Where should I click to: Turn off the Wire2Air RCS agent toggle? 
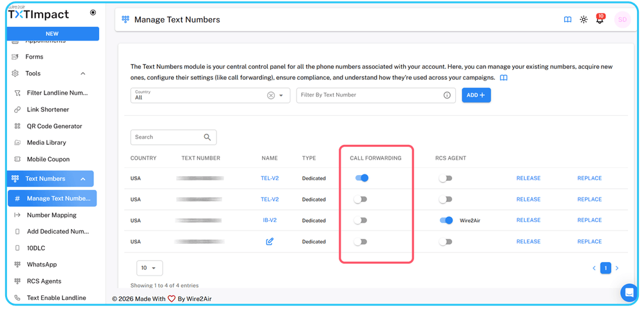(x=446, y=220)
